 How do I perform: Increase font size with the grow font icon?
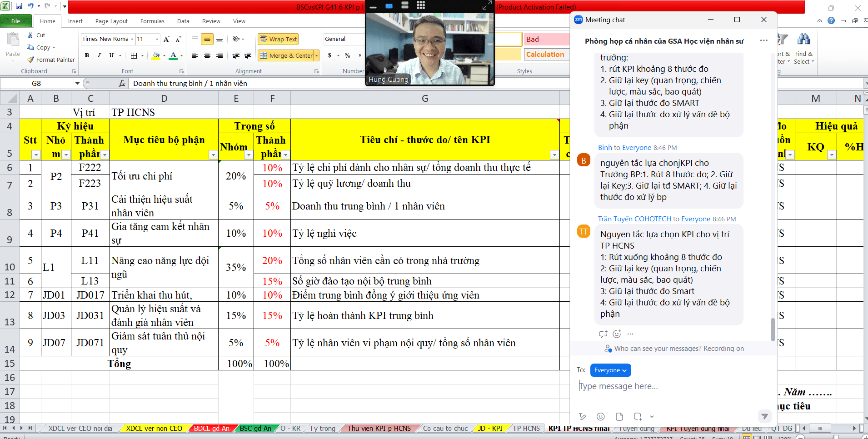pyautogui.click(x=167, y=39)
